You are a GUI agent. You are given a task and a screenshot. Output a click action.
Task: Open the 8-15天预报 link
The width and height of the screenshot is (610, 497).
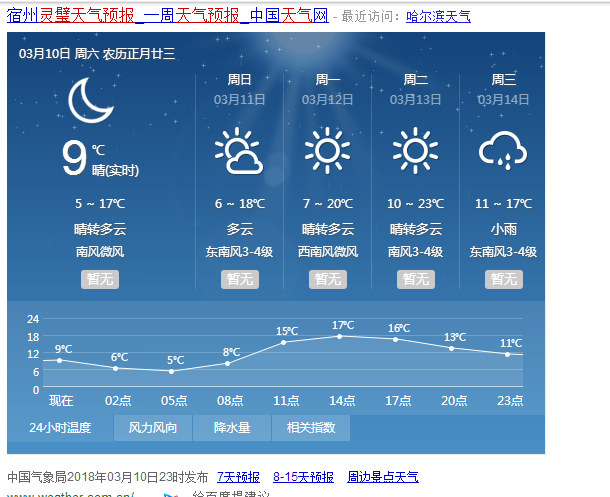click(x=303, y=477)
